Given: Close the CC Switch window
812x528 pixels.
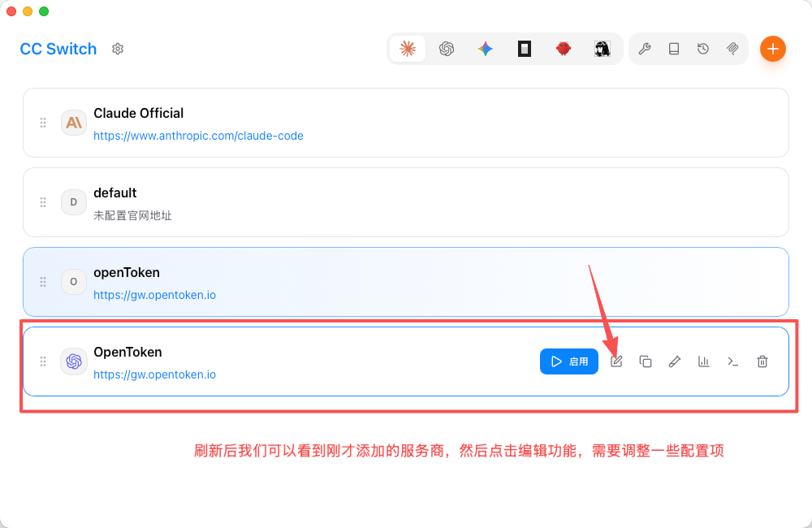Looking at the screenshot, I should [x=11, y=11].
